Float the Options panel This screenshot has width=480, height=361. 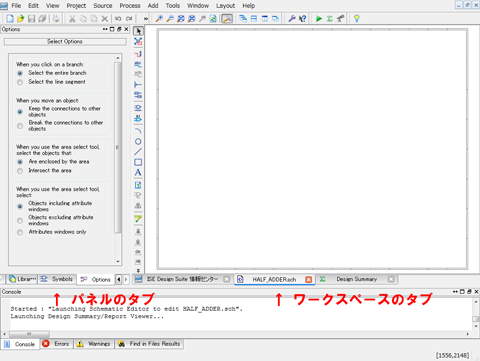coord(119,29)
